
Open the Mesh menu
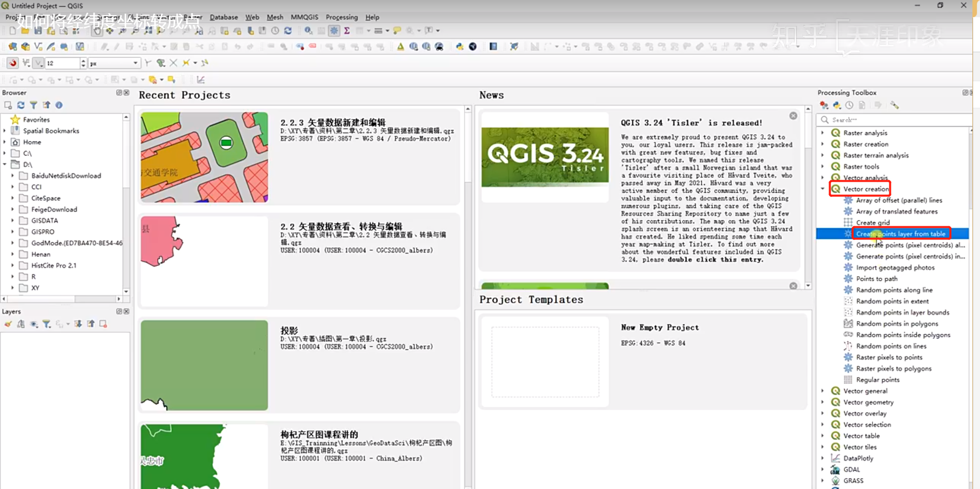(275, 17)
